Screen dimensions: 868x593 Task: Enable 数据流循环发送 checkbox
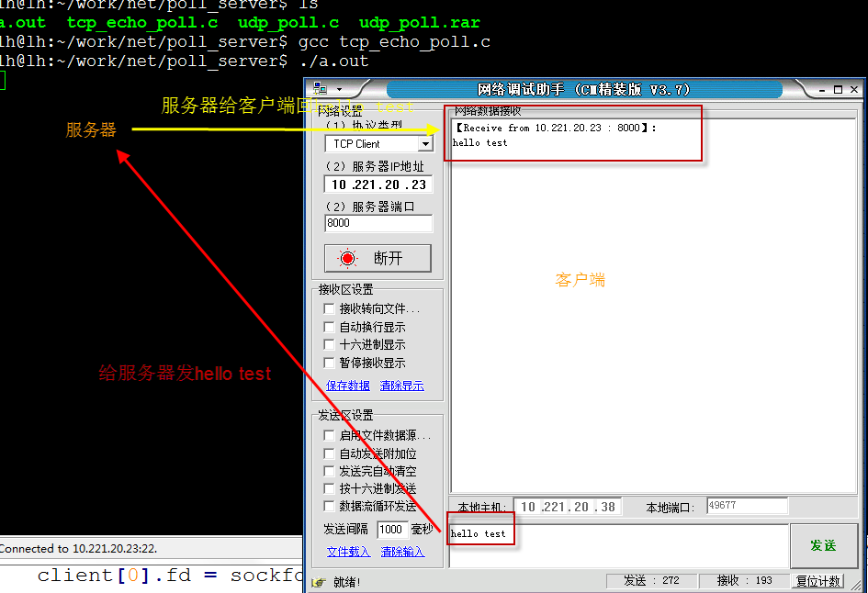click(x=329, y=506)
